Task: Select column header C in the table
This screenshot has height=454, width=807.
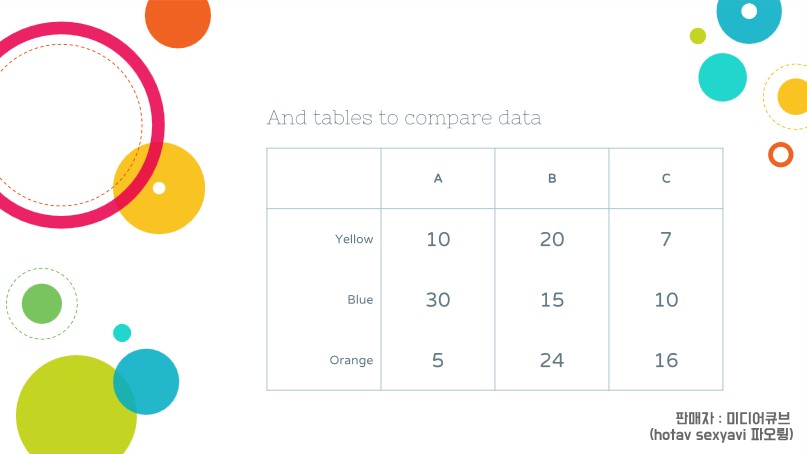Action: pos(666,179)
